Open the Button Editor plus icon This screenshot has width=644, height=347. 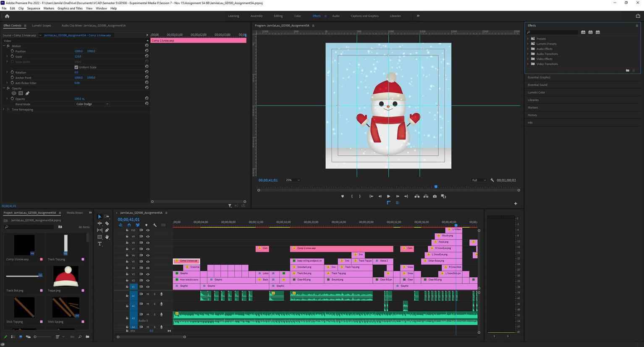tap(516, 204)
